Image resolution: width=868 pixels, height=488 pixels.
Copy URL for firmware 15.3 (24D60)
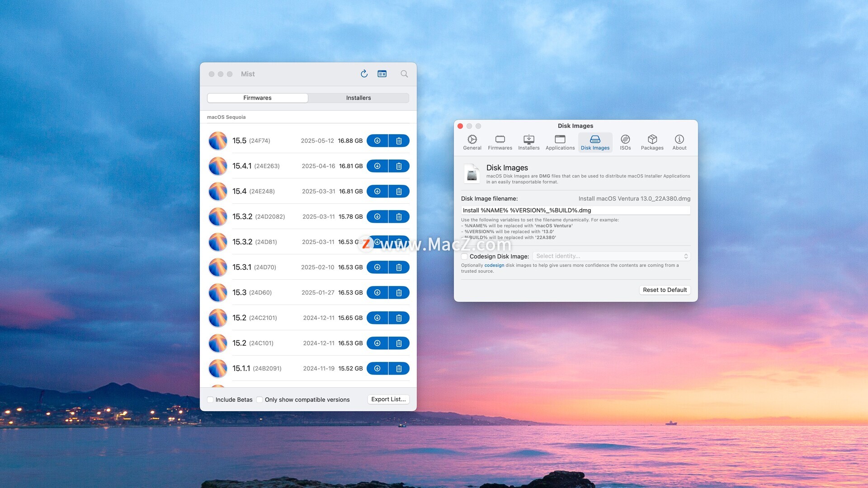click(399, 293)
